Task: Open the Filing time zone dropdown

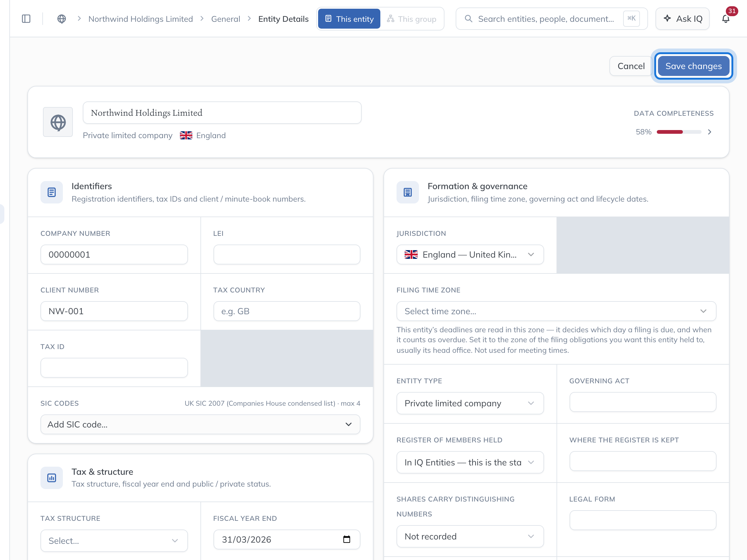Action: tap(556, 311)
